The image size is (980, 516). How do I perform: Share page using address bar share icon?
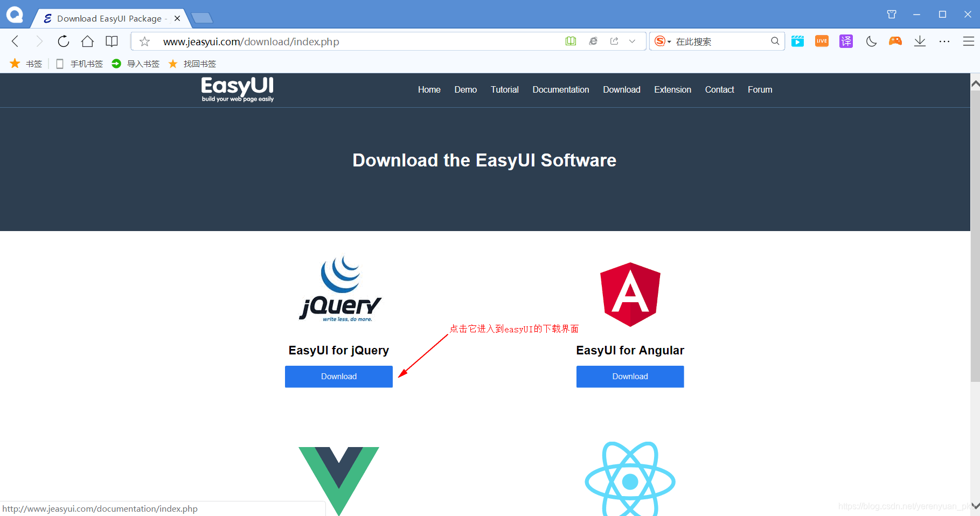[x=614, y=41]
